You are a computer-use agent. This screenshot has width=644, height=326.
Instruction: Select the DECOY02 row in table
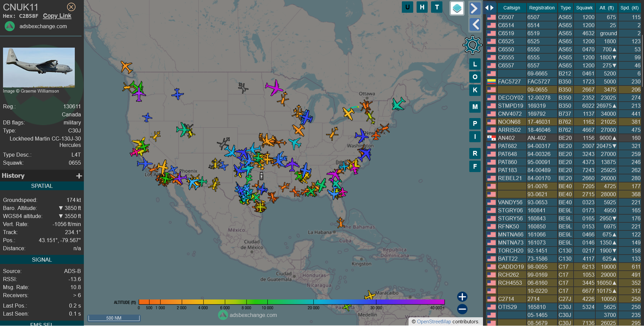(563, 98)
